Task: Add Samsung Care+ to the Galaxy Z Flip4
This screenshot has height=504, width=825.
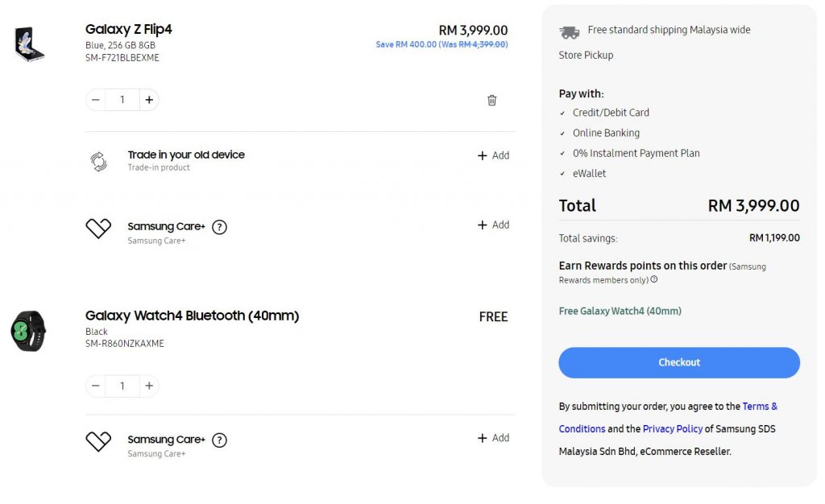Action: point(493,225)
